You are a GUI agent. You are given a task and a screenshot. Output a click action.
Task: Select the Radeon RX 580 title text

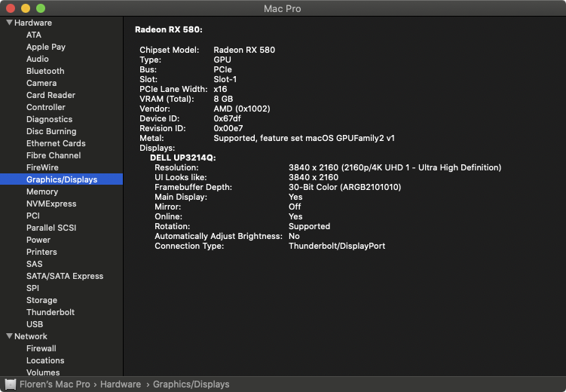(168, 30)
